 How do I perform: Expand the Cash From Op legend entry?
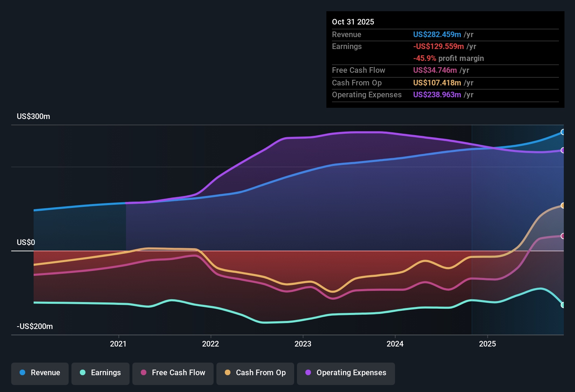(255, 373)
